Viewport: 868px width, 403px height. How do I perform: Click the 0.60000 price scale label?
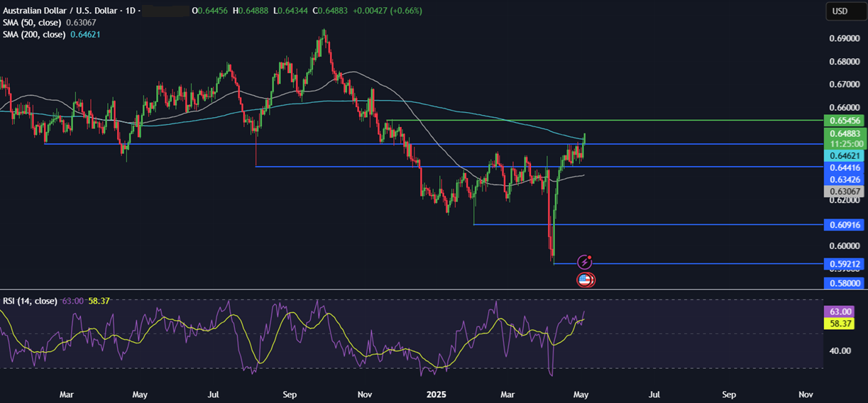(844, 246)
